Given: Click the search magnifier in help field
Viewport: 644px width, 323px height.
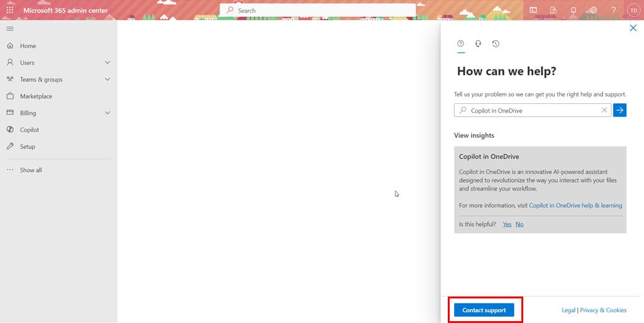Looking at the screenshot, I should (x=463, y=110).
